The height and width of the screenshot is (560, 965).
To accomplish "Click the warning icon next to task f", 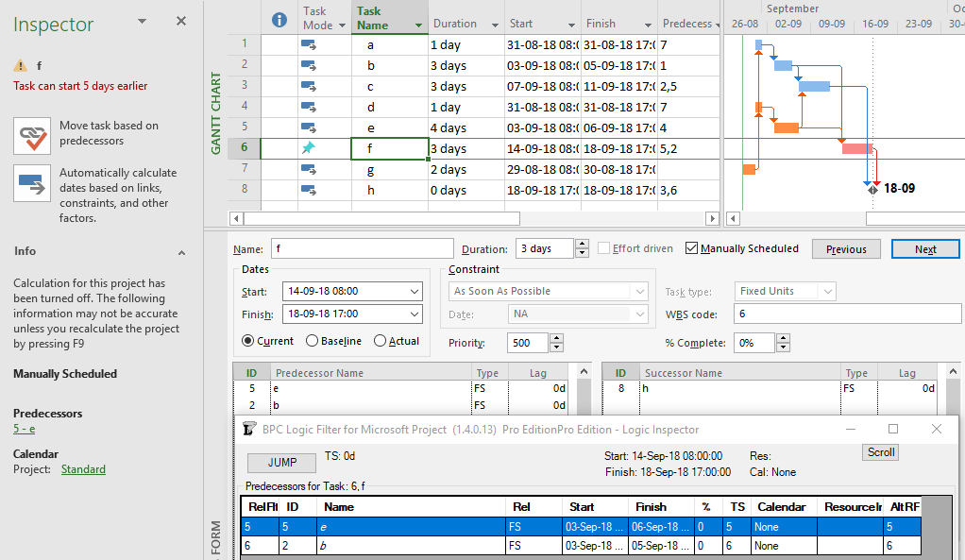I will (21, 65).
